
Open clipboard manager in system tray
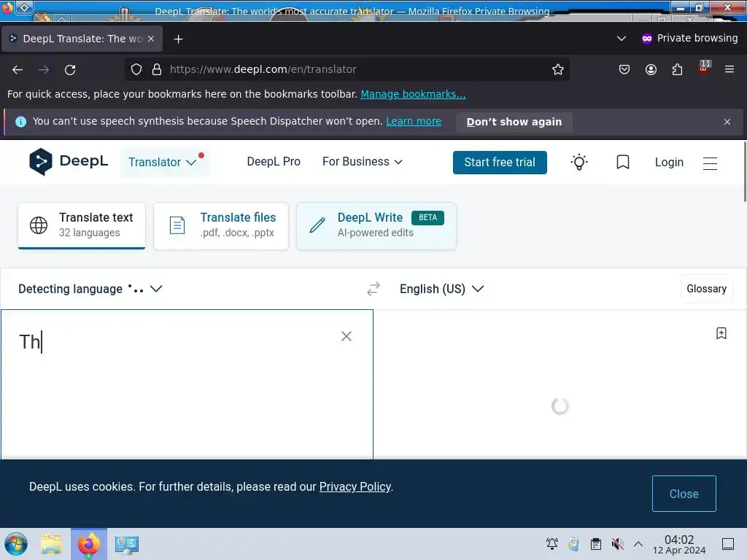(595, 544)
